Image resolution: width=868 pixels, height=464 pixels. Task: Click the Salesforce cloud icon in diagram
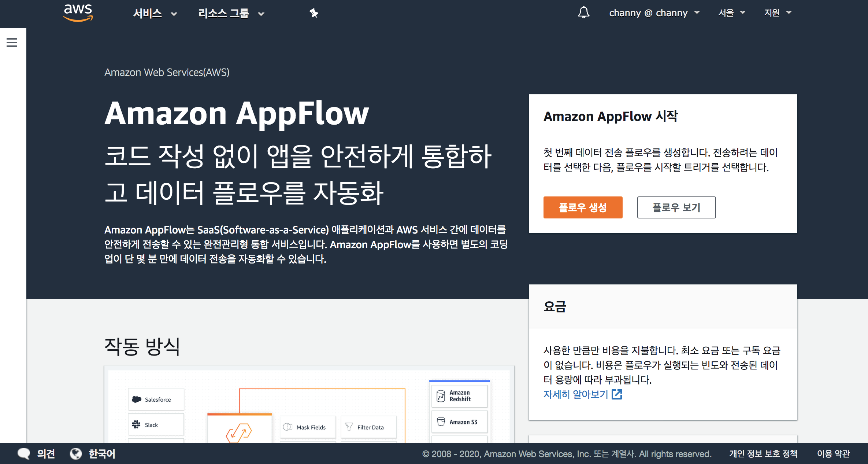137,399
